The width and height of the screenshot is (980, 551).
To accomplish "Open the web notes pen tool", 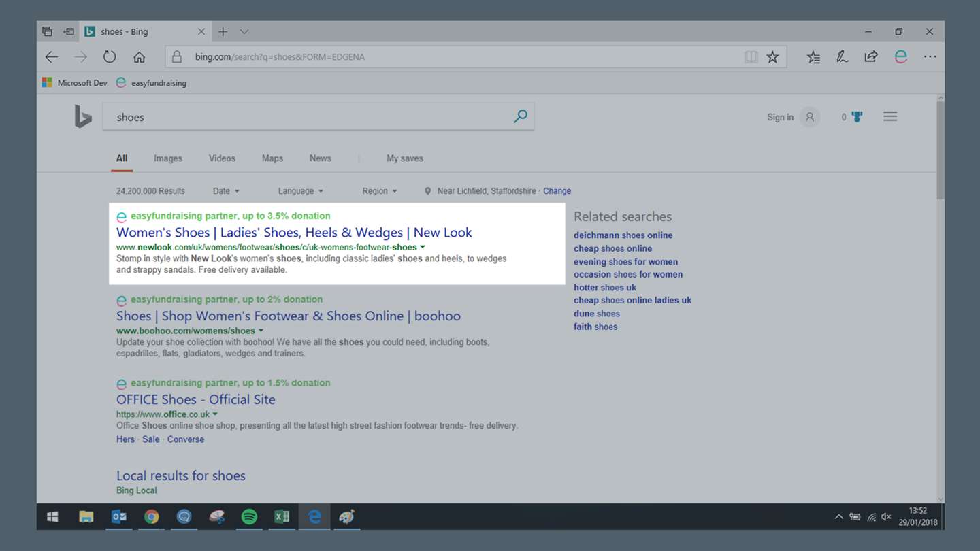I will [x=843, y=57].
